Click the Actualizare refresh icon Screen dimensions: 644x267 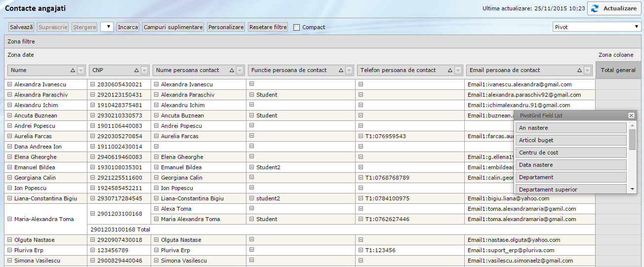[x=595, y=8]
